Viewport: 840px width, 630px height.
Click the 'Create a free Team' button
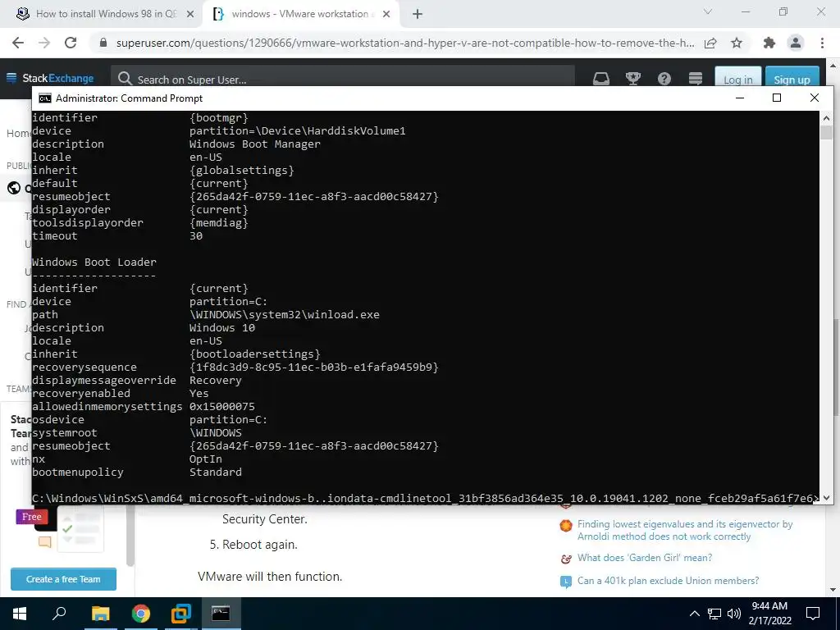point(63,579)
